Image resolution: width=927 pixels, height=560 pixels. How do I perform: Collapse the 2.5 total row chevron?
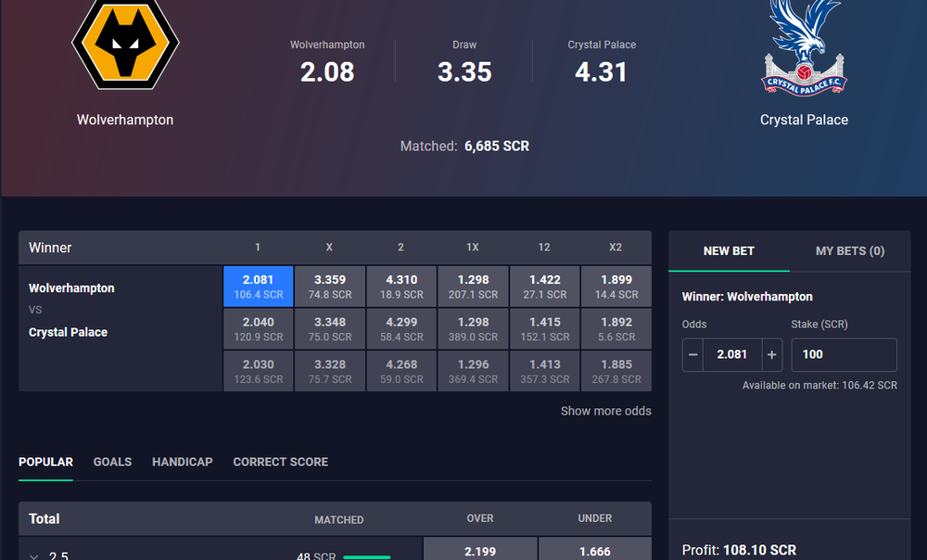click(34, 556)
